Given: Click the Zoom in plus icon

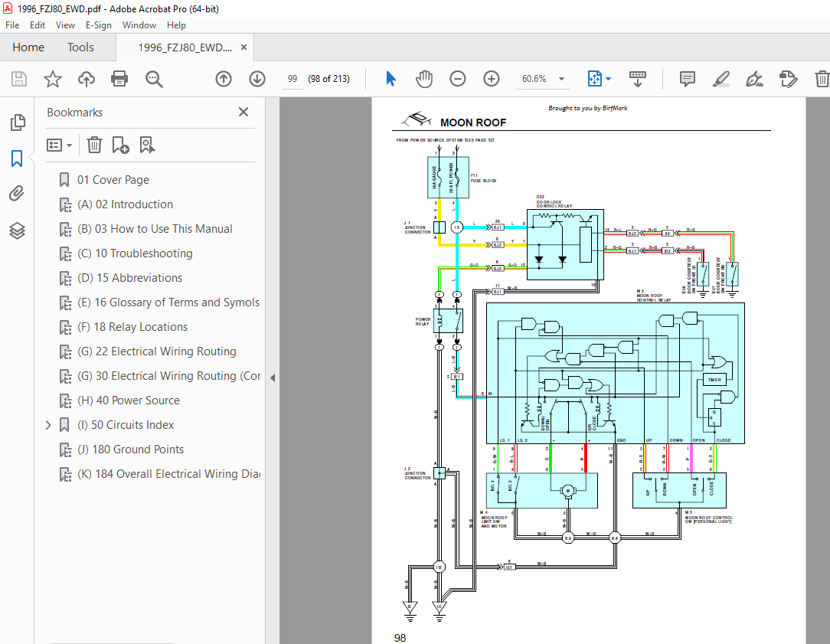Looking at the screenshot, I should click(492, 79).
